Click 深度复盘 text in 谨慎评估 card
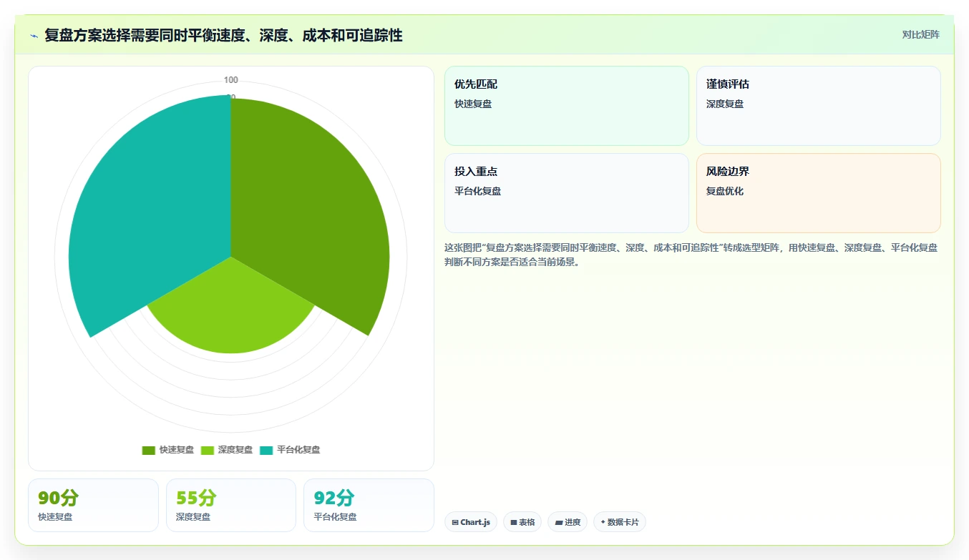 [x=725, y=104]
